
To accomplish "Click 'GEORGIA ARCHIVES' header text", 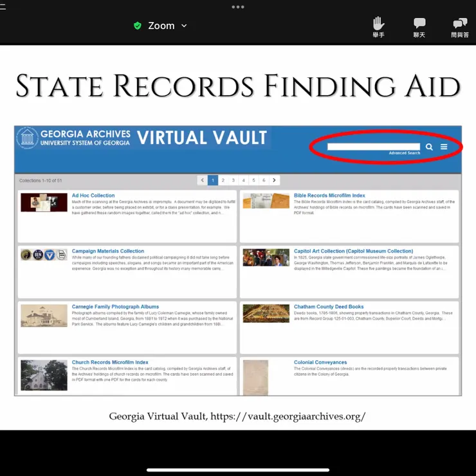I will (86, 134).
